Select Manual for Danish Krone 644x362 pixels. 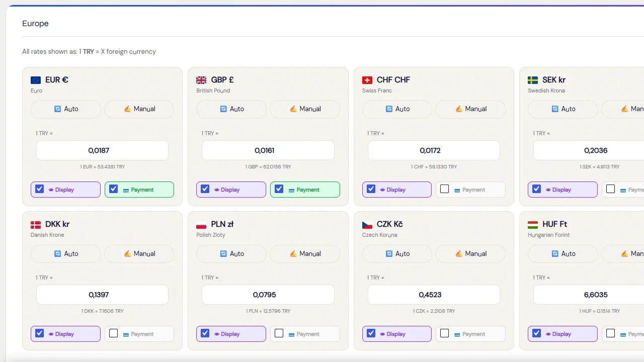click(139, 254)
